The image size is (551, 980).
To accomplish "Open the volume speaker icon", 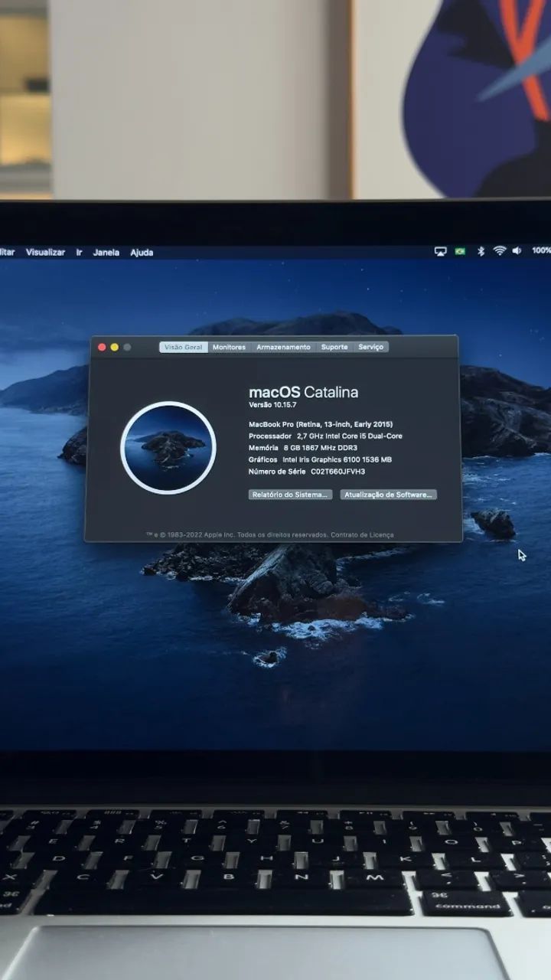I will point(517,250).
